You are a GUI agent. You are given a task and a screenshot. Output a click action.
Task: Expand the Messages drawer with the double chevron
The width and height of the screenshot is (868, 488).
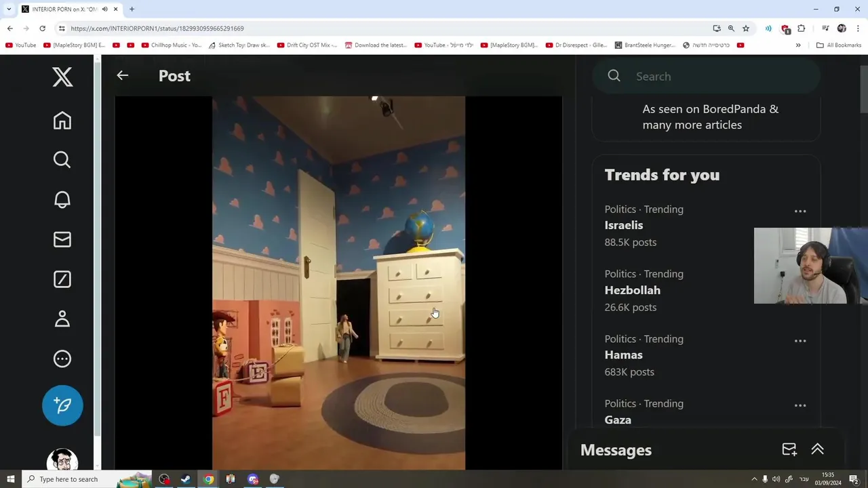click(x=817, y=449)
